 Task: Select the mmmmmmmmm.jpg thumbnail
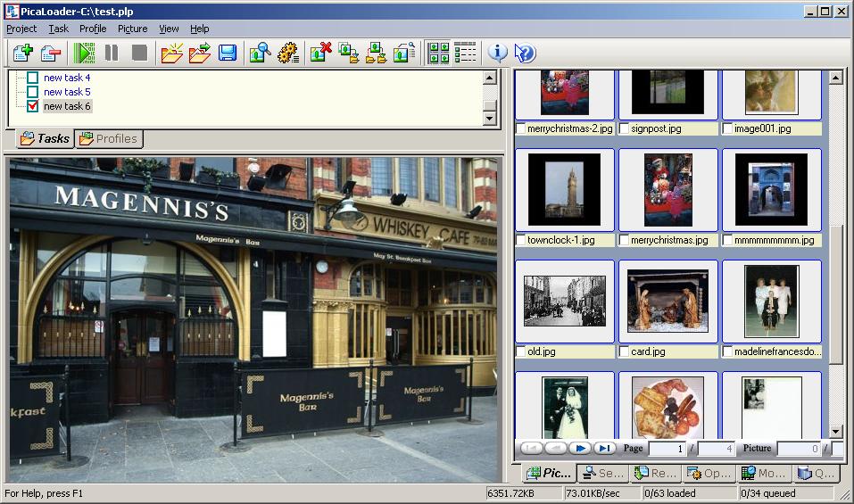pyautogui.click(x=771, y=189)
